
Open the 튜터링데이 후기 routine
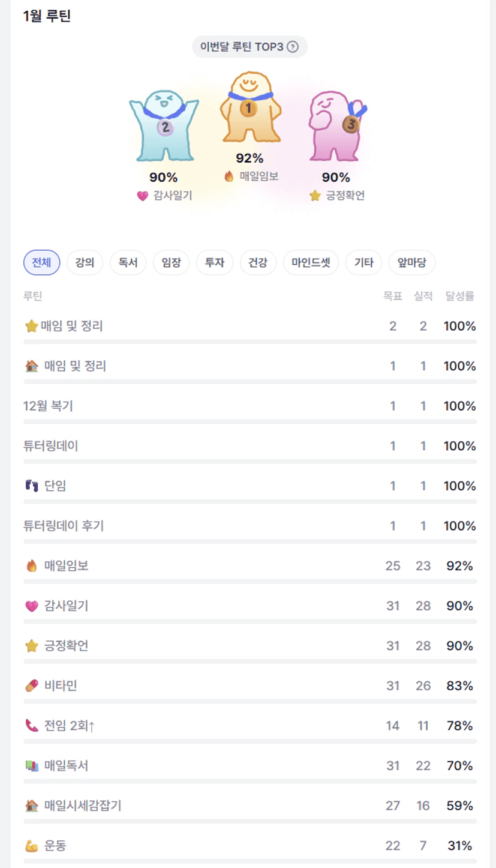[64, 526]
